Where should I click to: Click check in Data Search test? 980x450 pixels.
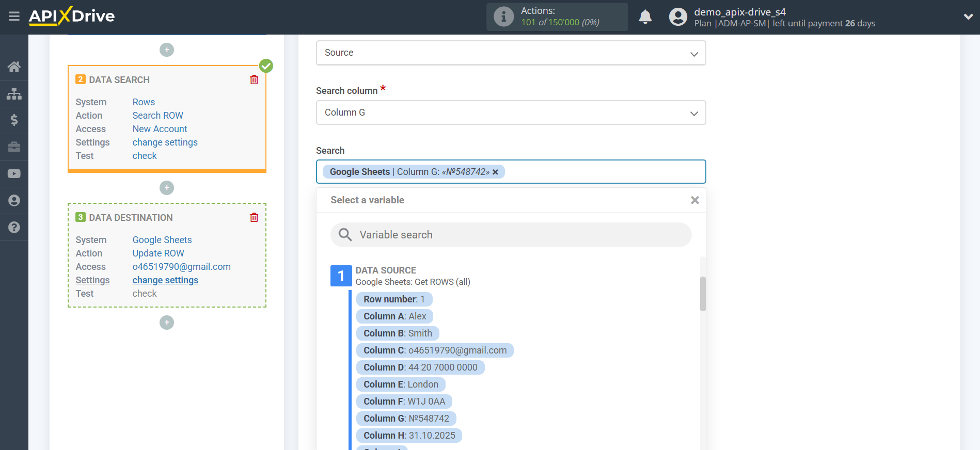(145, 156)
